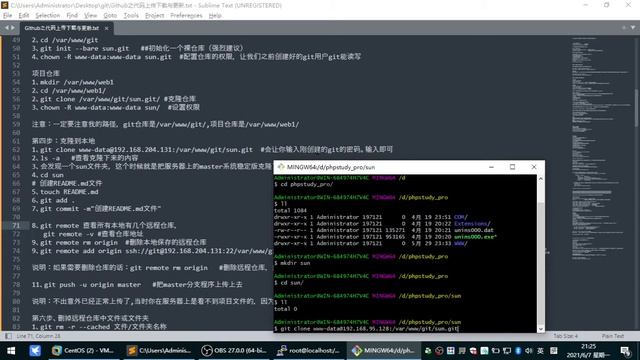Viewport: 640px width, 360px height.
Task: Click the red round tray icon
Action: pos(439,351)
